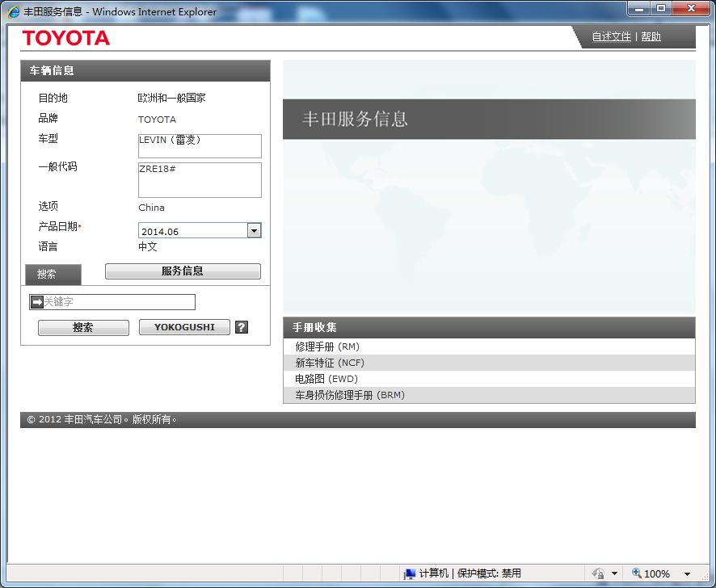Click the 车辆信息 panel header
Screen dimensions: 716x588
(145, 71)
